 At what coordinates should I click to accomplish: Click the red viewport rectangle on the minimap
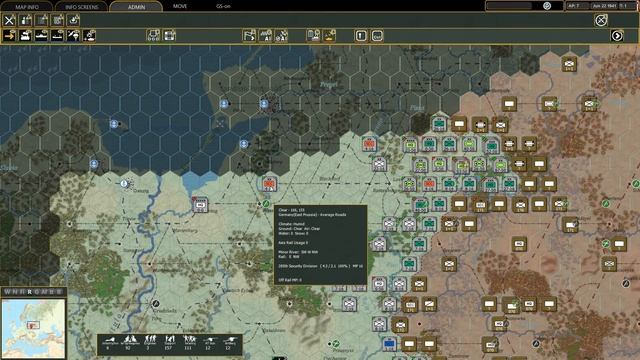coord(33,325)
